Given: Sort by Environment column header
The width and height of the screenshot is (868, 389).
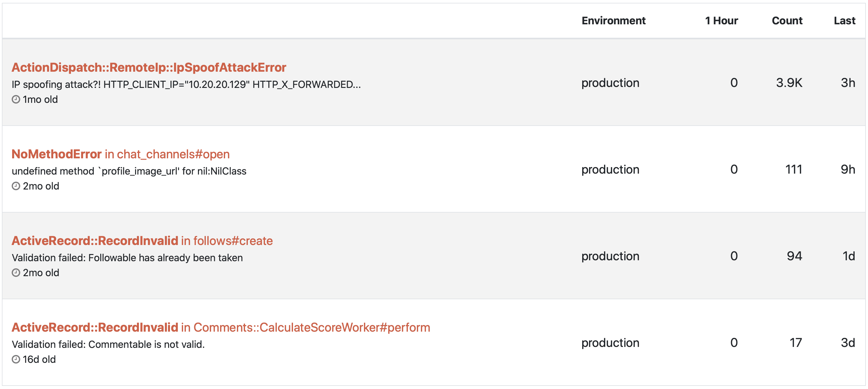Looking at the screenshot, I should pyautogui.click(x=613, y=21).
